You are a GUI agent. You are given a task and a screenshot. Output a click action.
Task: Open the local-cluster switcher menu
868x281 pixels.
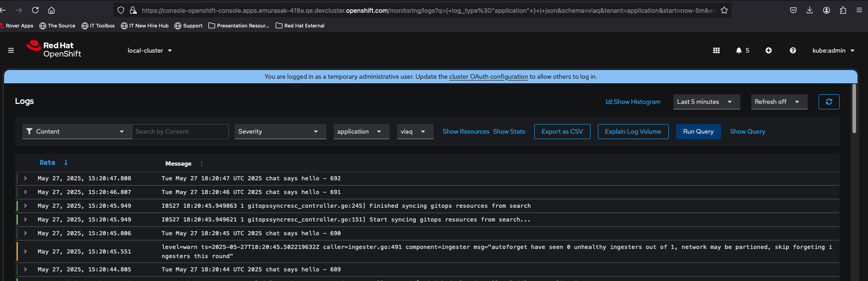click(x=150, y=50)
